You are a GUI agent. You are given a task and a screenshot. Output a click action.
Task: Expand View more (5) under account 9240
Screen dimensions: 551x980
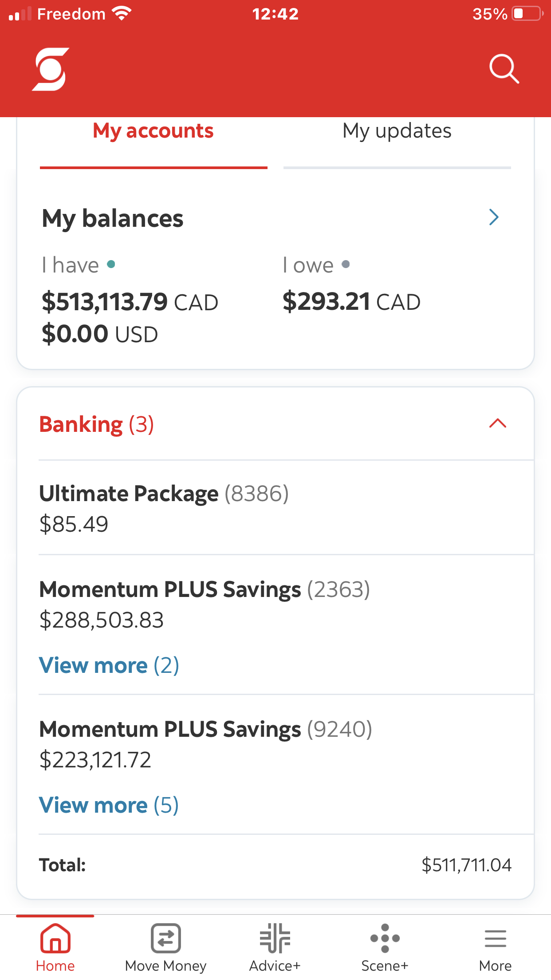click(x=109, y=805)
